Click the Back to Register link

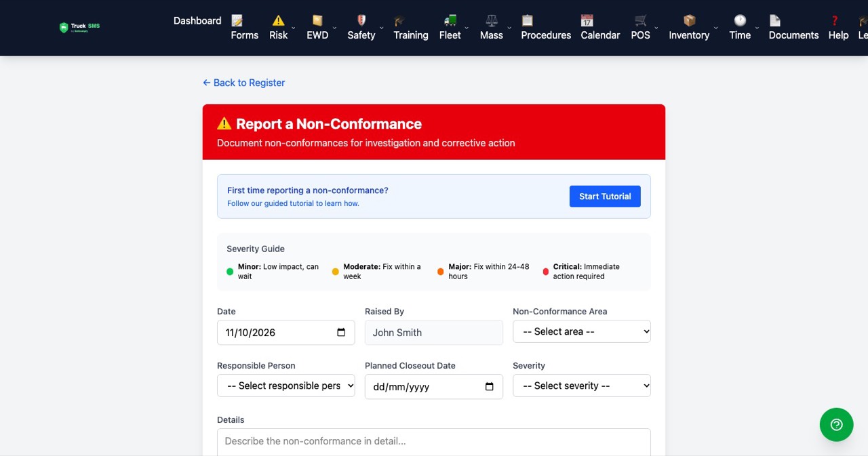244,83
